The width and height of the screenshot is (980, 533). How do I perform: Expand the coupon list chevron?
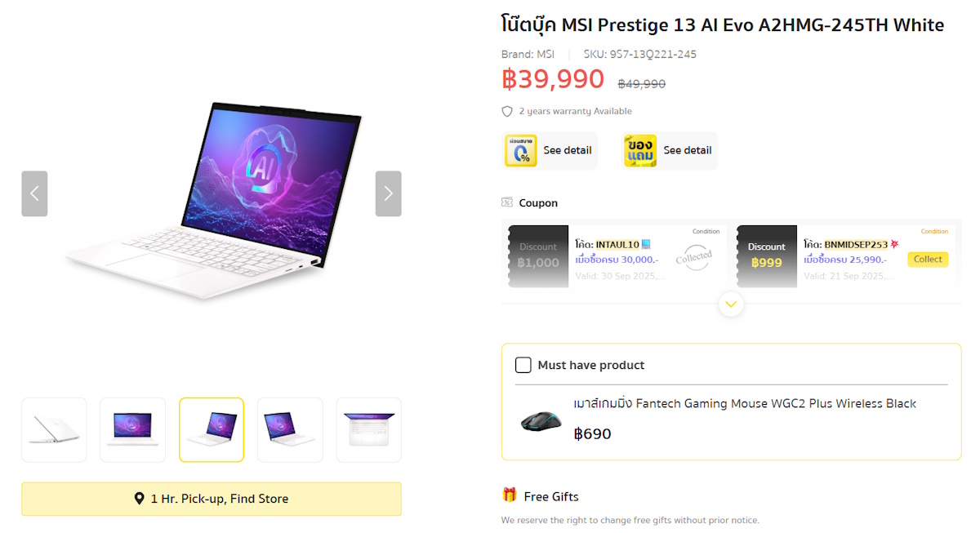[x=731, y=304]
